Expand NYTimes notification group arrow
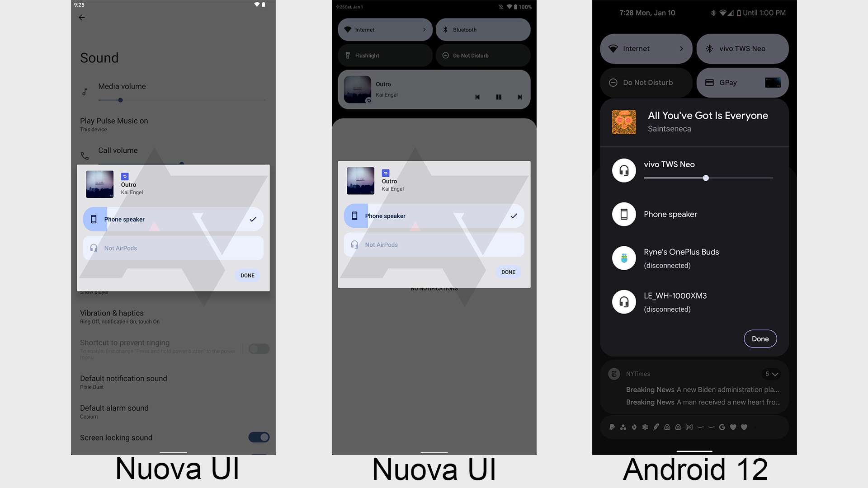The height and width of the screenshot is (488, 868). 775,374
